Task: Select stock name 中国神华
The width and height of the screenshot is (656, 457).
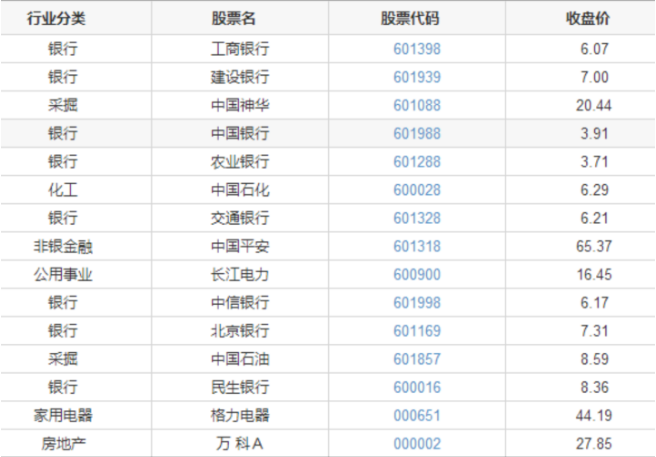Action: [240, 105]
